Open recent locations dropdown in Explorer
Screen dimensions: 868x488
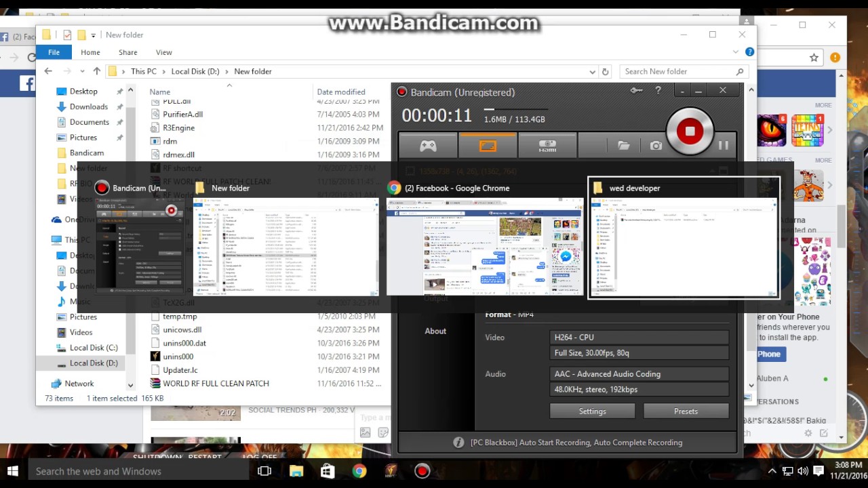point(81,71)
